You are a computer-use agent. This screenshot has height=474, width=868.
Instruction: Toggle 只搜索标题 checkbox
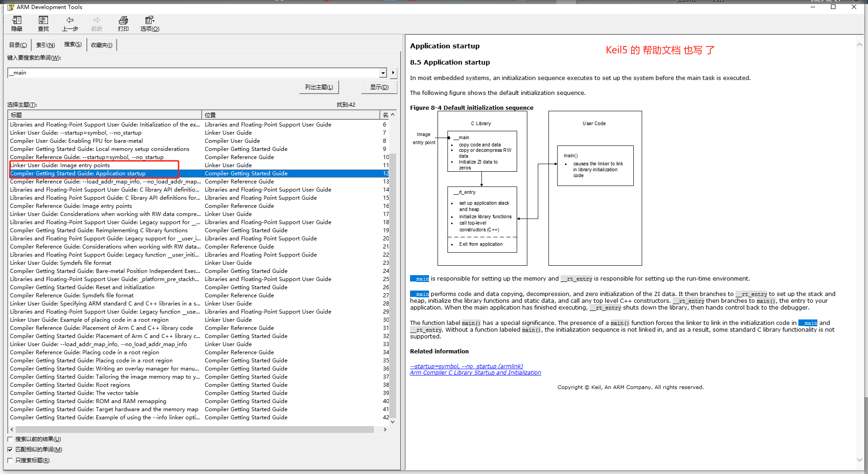pos(10,460)
